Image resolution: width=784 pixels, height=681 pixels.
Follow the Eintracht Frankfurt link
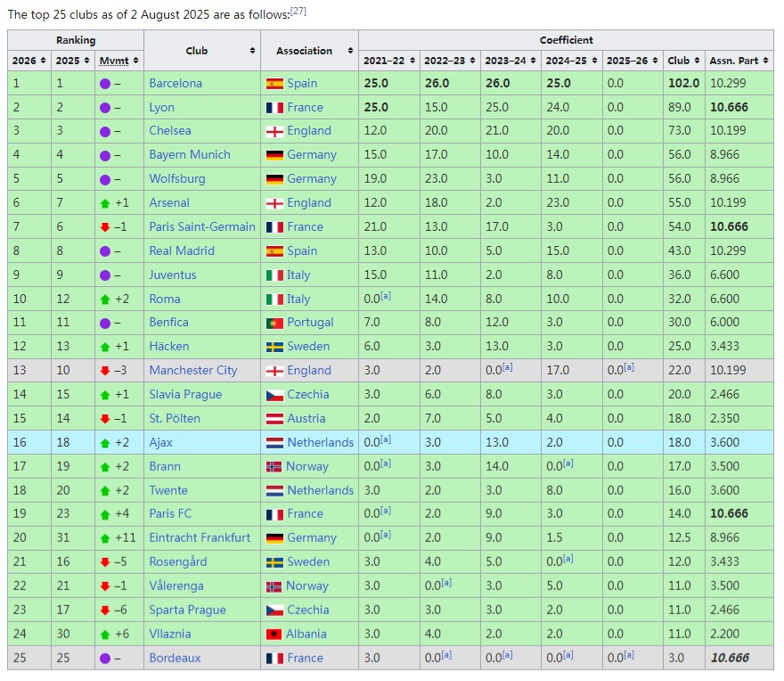tap(200, 537)
